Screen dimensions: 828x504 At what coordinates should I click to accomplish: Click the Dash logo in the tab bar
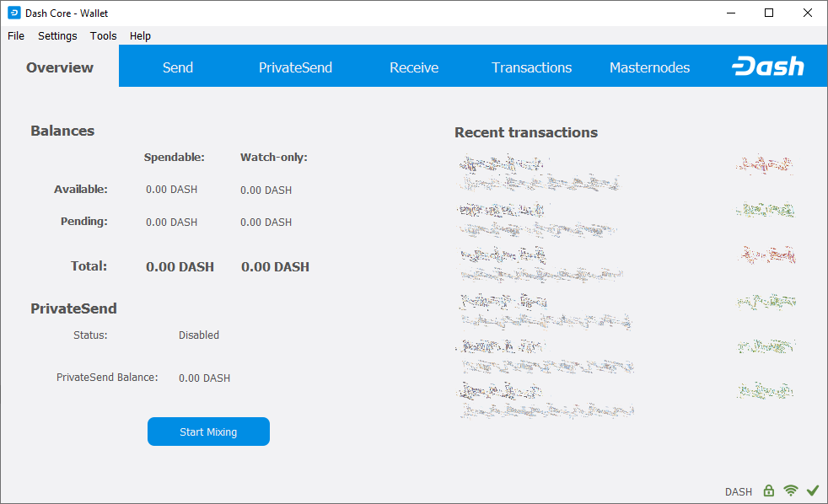pyautogui.click(x=768, y=67)
